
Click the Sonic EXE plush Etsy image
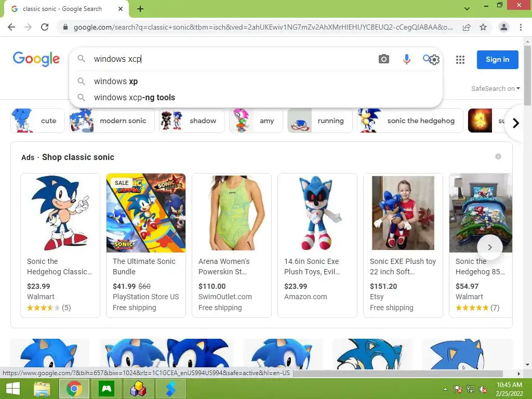(403, 212)
